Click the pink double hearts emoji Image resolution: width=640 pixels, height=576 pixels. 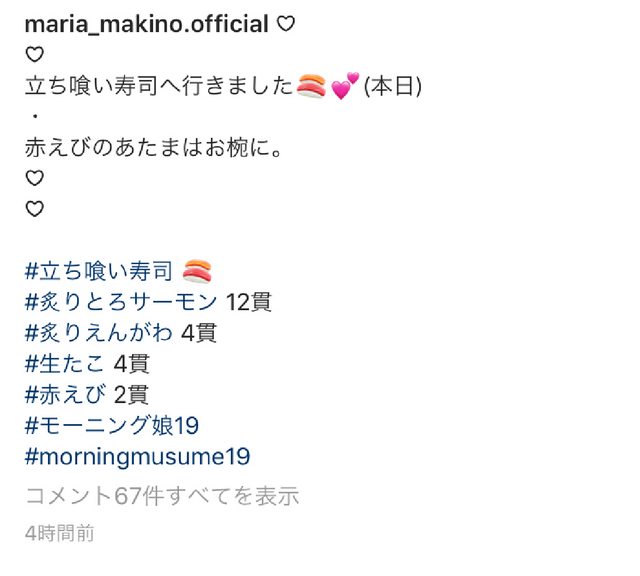pyautogui.click(x=345, y=86)
